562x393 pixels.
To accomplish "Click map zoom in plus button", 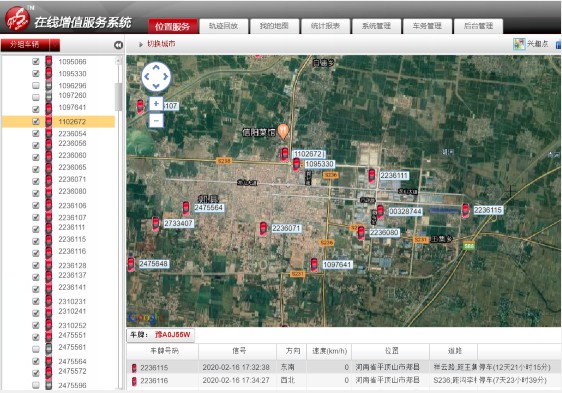I will (x=156, y=104).
